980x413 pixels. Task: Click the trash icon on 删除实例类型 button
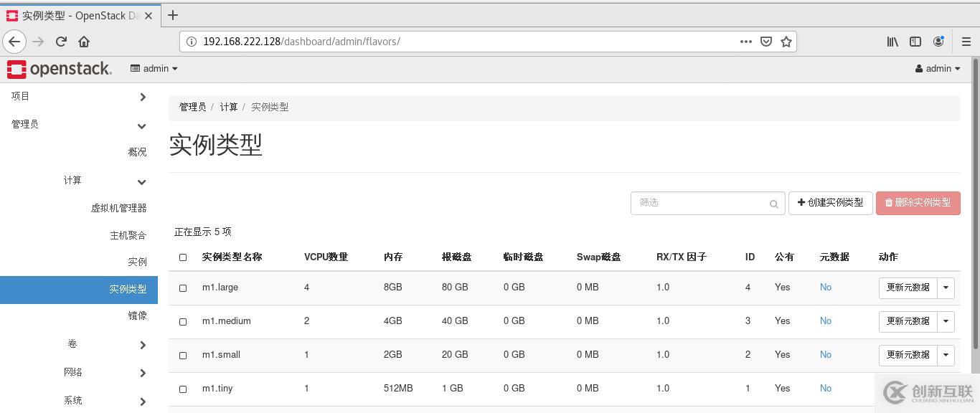click(x=890, y=203)
